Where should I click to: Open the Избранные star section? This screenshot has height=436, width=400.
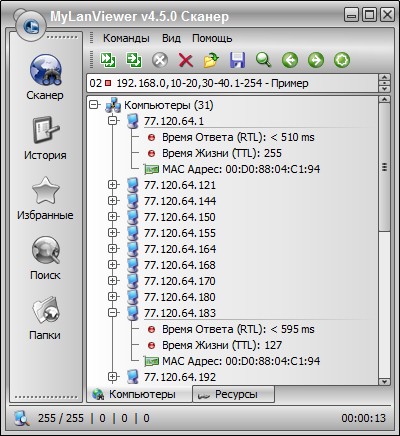point(45,198)
